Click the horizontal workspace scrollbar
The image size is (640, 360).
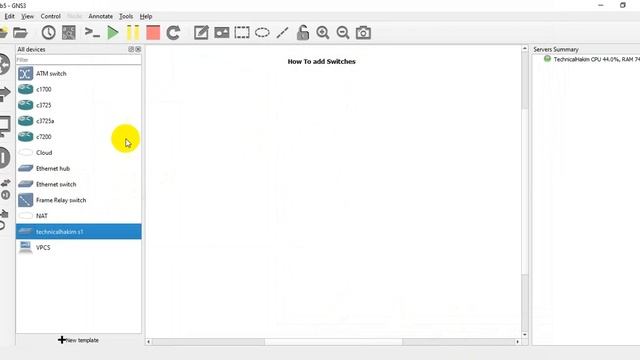(333, 342)
